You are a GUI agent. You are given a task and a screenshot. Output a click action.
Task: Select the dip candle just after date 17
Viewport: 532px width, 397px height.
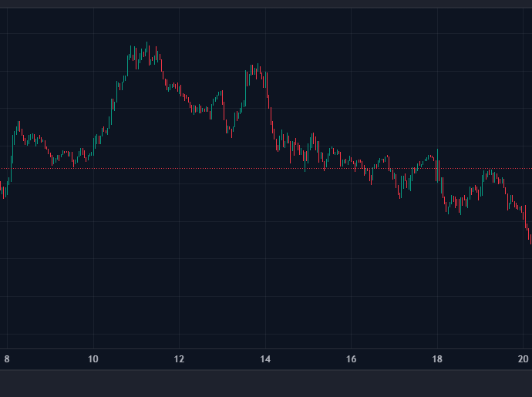click(399, 193)
